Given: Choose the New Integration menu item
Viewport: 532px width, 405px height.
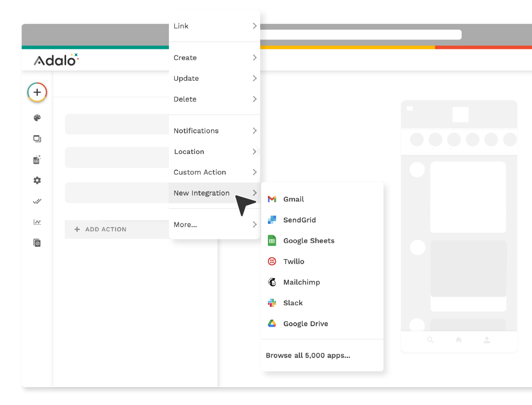Looking at the screenshot, I should [214, 193].
